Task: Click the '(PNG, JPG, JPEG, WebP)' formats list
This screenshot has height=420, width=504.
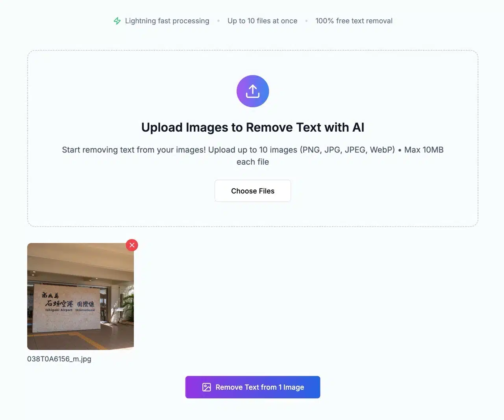Action: [347, 150]
